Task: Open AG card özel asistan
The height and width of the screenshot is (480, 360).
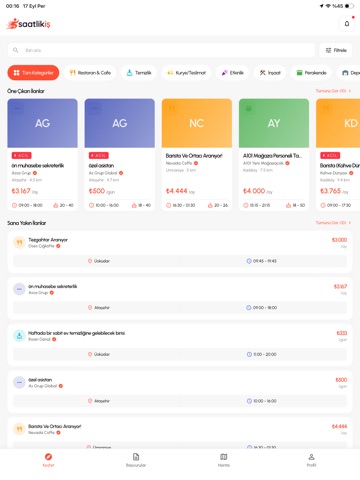Action: pyautogui.click(x=120, y=155)
